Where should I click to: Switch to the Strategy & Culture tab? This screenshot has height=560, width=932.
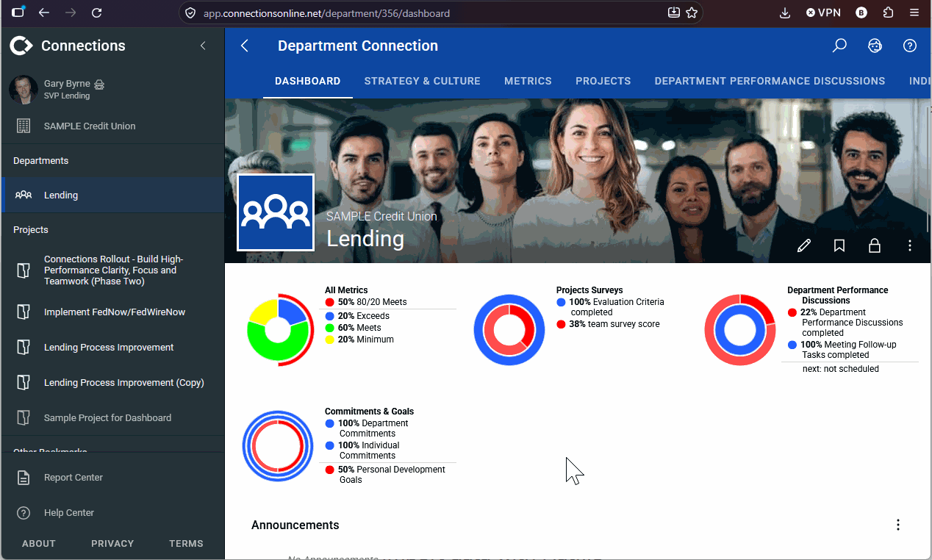pyautogui.click(x=422, y=81)
